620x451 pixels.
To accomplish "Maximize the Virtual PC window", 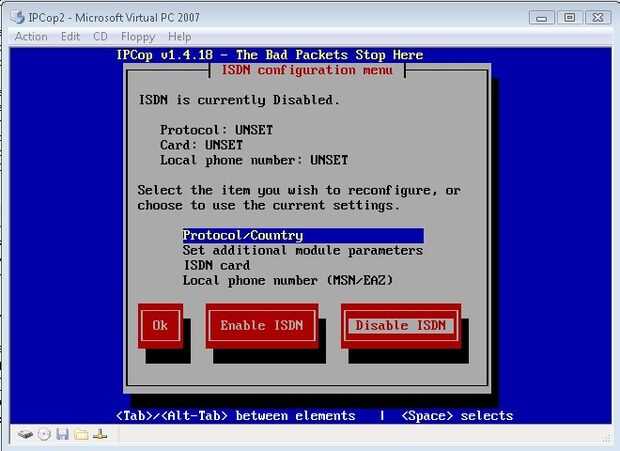I will coord(569,17).
